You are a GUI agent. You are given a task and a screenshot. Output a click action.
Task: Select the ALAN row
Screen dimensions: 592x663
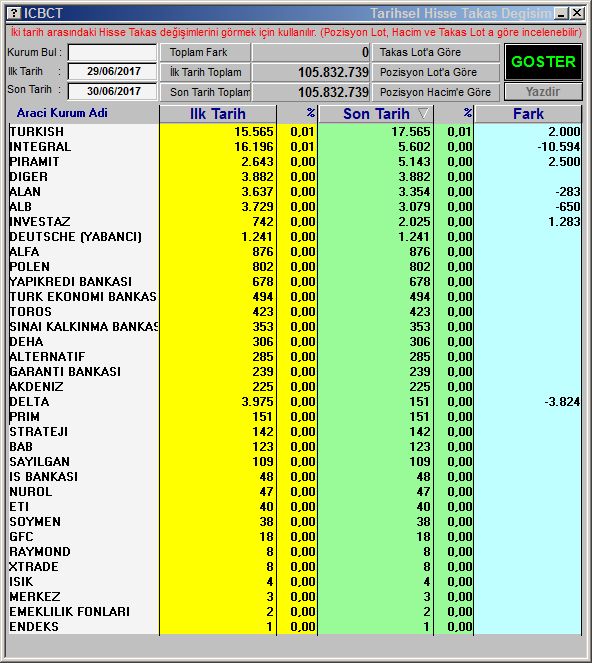(x=295, y=192)
